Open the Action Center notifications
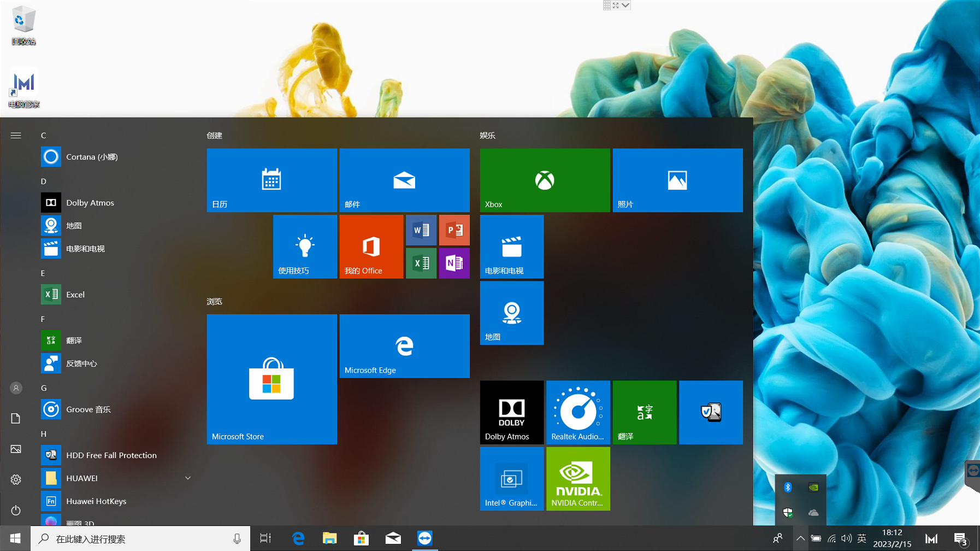The height and width of the screenshot is (551, 980). 961,539
